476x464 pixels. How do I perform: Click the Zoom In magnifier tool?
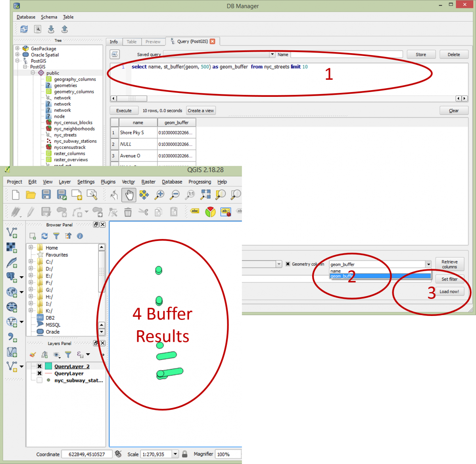[x=159, y=194]
